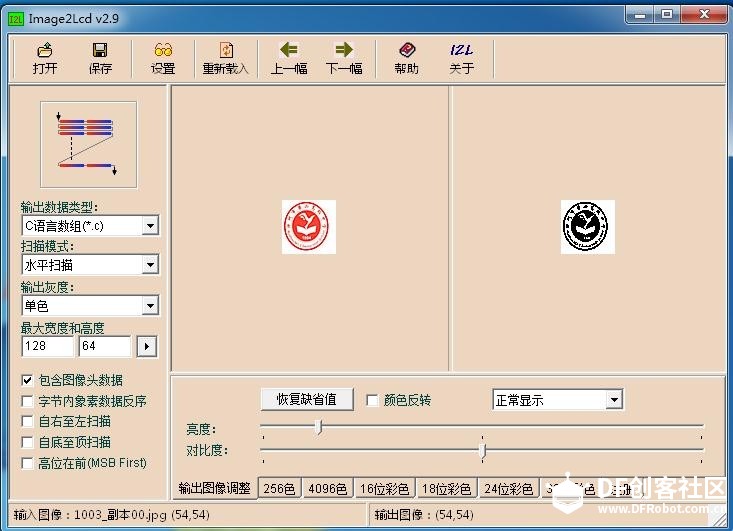This screenshot has height=531, width=733.
Task: Toggle 高位在前(MSB First) checkbox
Action: 28,463
